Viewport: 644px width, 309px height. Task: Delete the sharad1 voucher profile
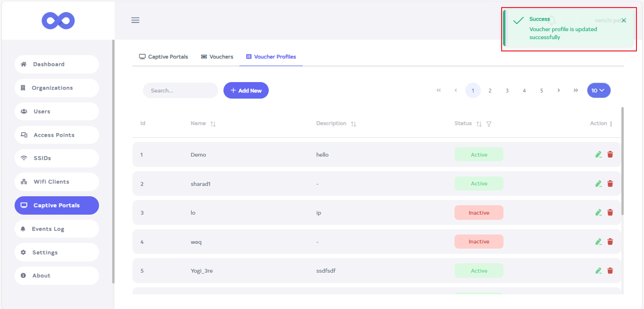[x=610, y=184]
